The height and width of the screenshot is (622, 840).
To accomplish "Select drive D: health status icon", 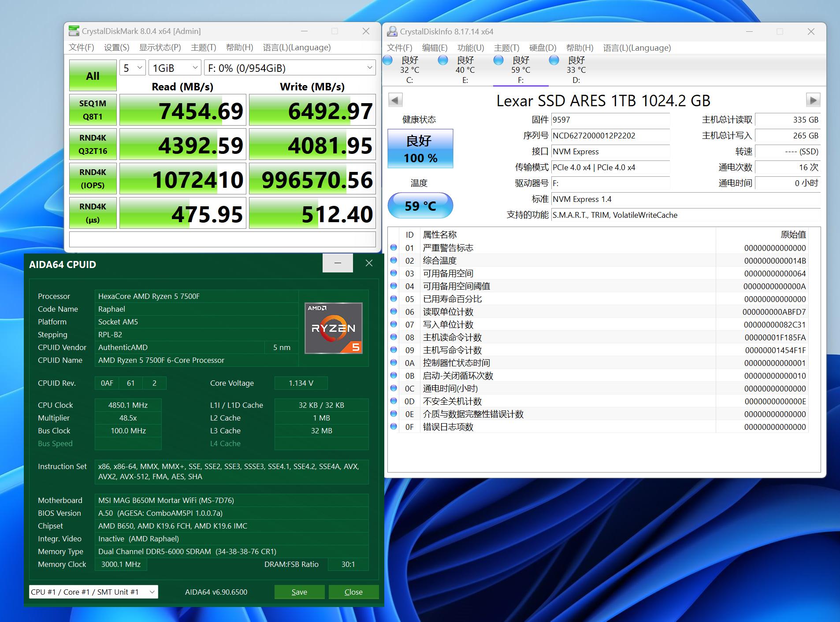I will 554,60.
